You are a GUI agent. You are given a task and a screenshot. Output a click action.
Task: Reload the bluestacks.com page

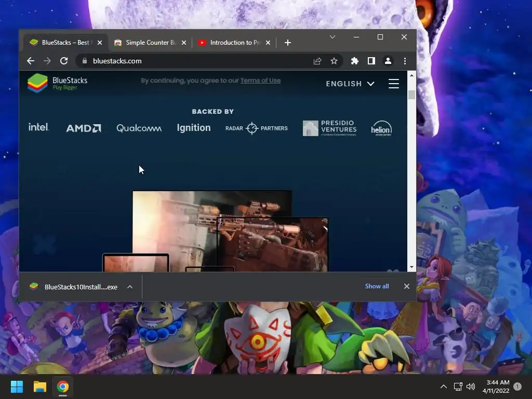[x=64, y=61]
